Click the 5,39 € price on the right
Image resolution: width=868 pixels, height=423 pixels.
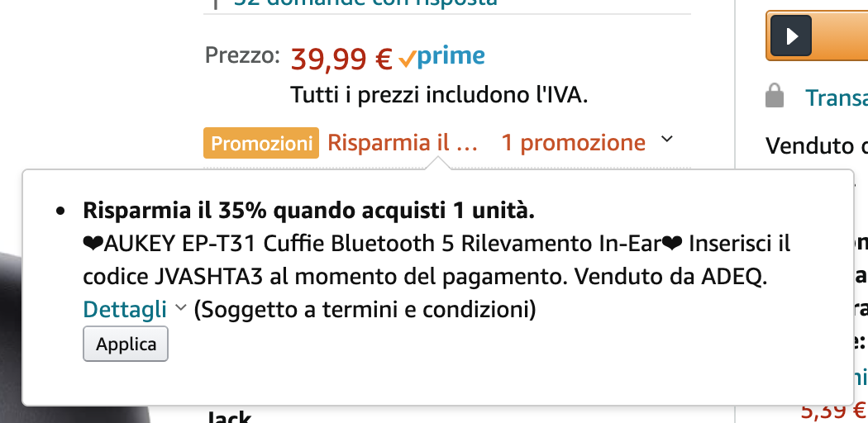coord(832,411)
